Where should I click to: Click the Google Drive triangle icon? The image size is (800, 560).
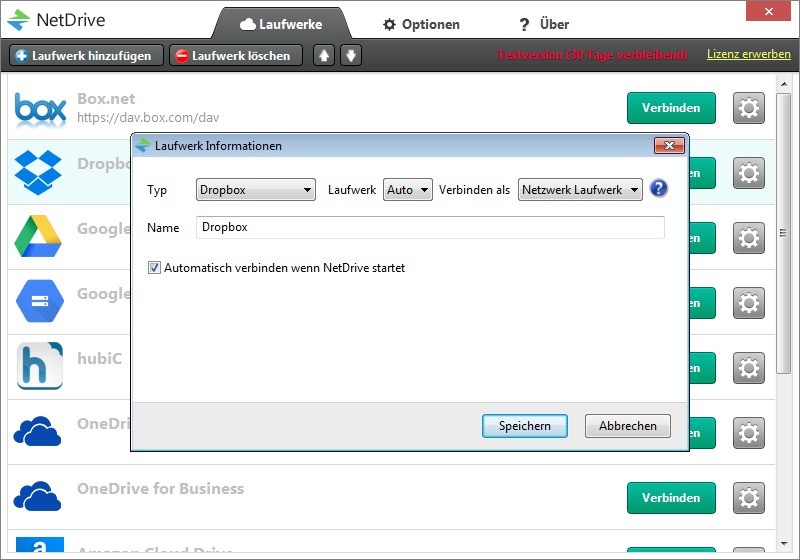38,236
